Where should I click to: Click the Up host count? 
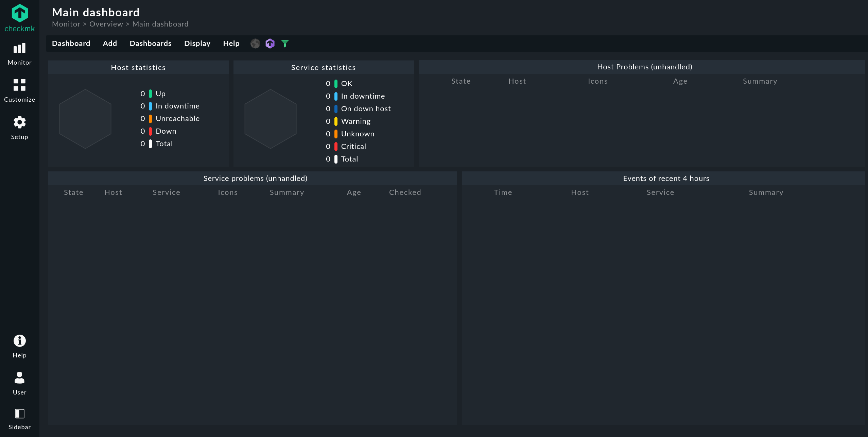click(143, 94)
